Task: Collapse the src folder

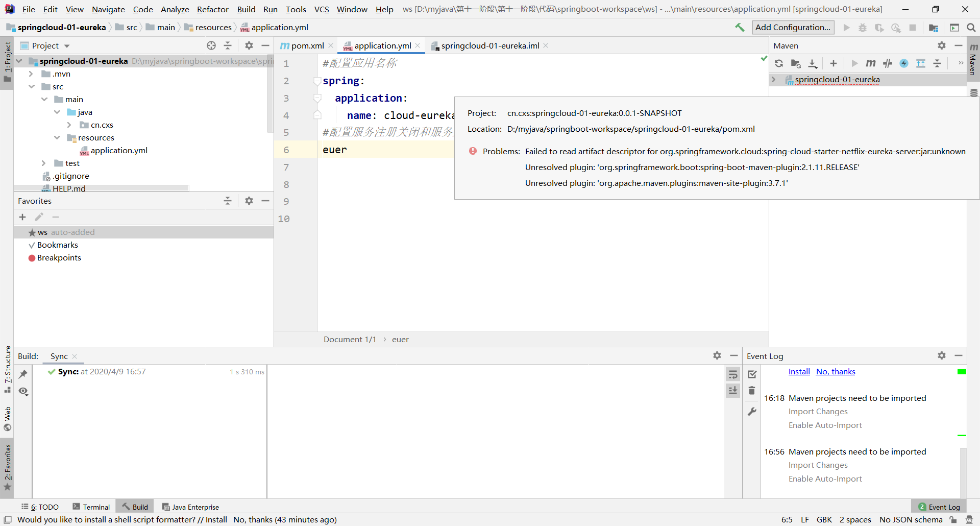Action: 32,87
